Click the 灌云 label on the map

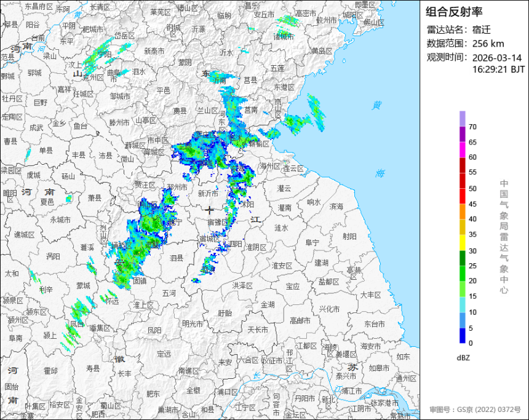[284, 189]
